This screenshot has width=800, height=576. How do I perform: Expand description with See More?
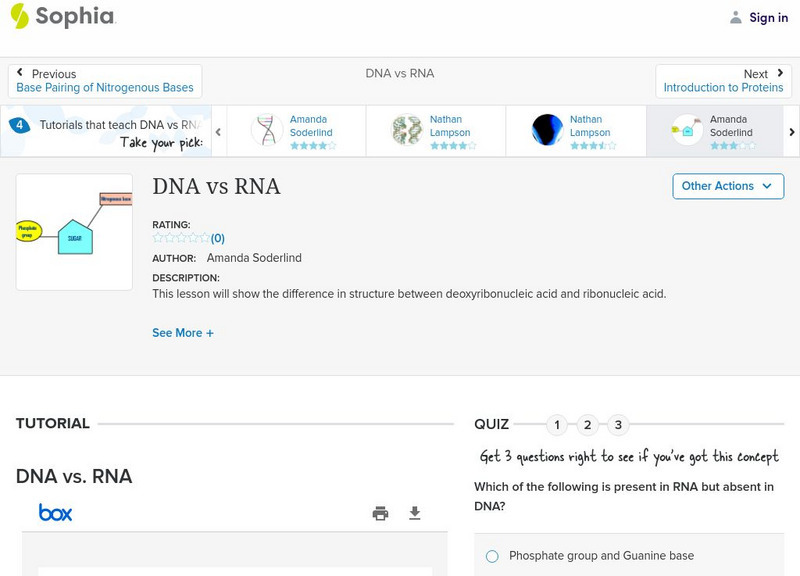(x=183, y=333)
